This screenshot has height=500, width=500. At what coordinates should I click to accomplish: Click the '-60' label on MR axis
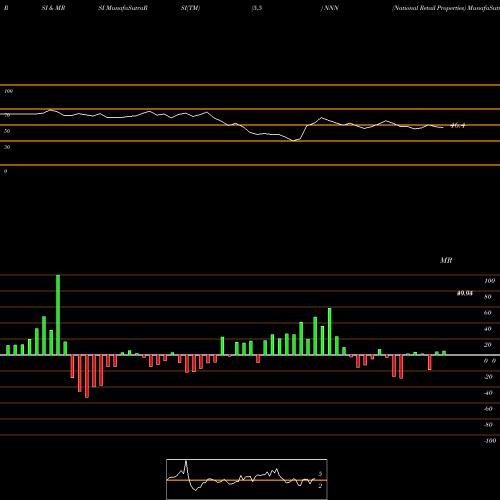tap(488, 409)
